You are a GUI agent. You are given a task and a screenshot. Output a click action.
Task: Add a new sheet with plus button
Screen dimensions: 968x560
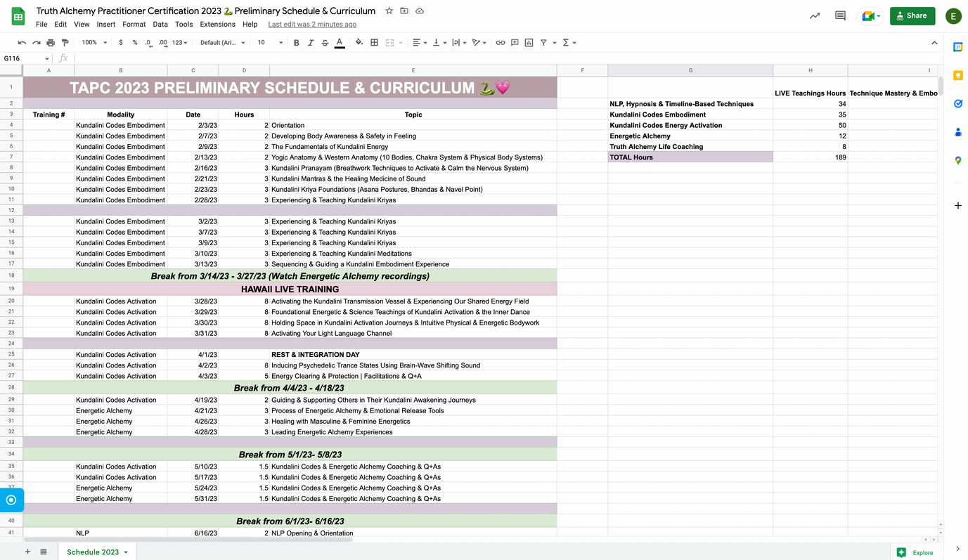point(28,552)
